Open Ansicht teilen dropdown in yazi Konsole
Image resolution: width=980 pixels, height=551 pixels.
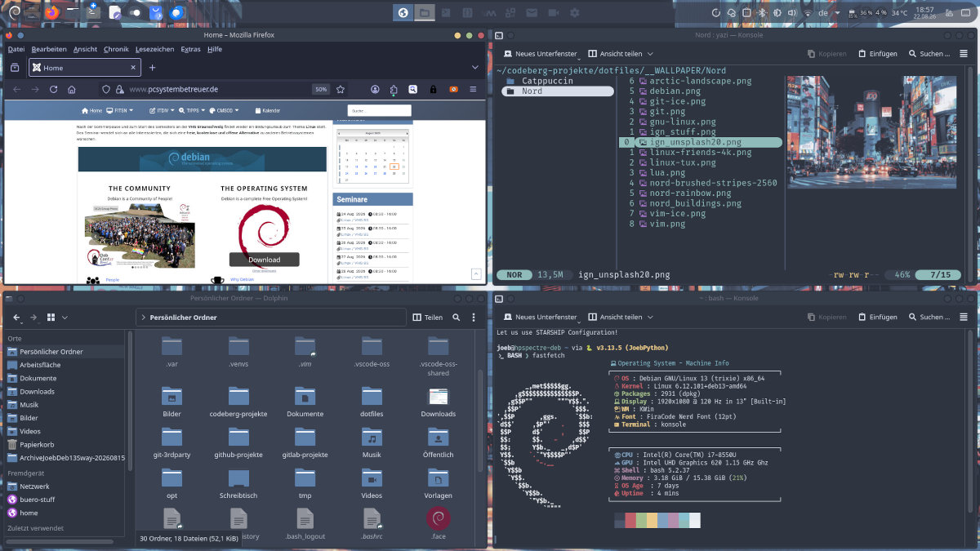(x=621, y=54)
